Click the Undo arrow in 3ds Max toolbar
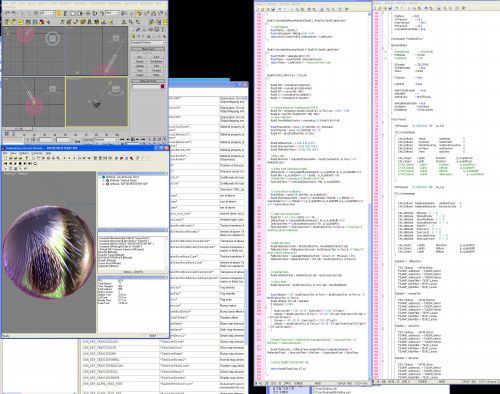500x394 pixels. click(7, 13)
